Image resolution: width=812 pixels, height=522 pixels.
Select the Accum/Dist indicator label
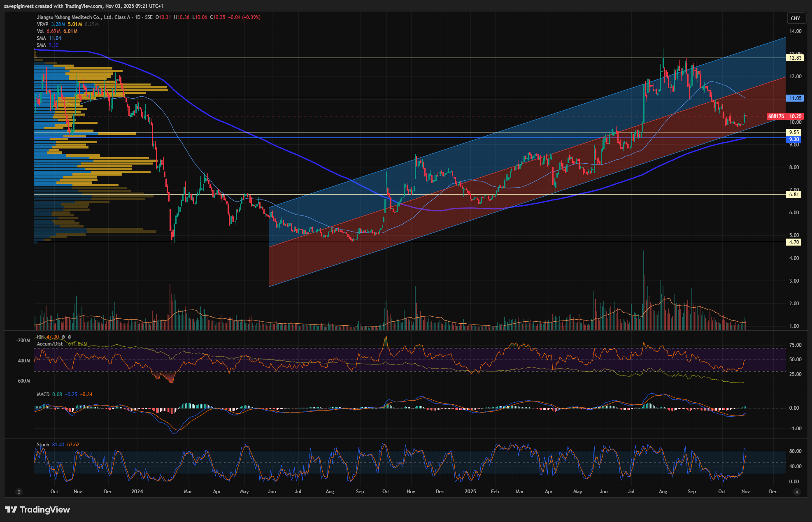50,344
